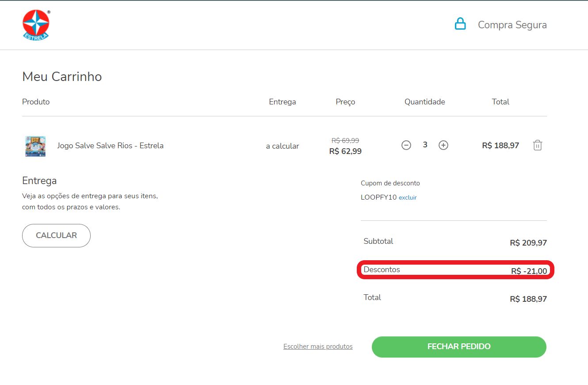Follow the Escolher mais produtos link
Viewport: 588px width, 385px height.
318,346
